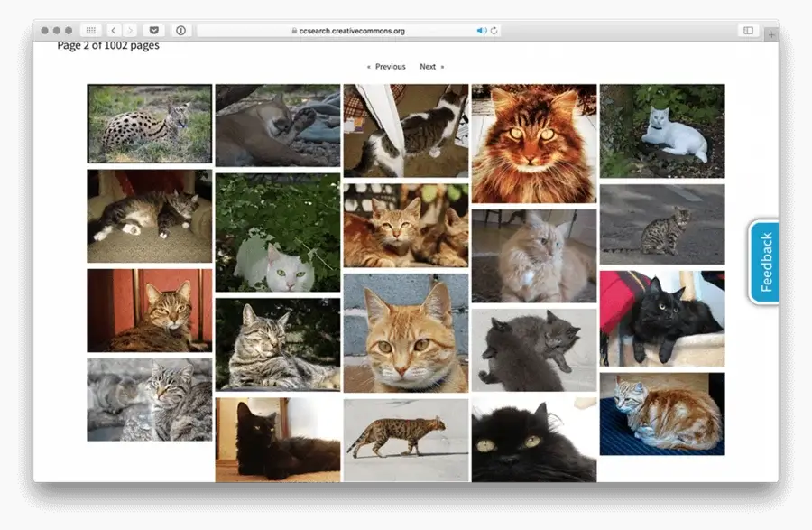Click the Safari forward arrow button
Image resolution: width=812 pixels, height=530 pixels.
point(130,31)
